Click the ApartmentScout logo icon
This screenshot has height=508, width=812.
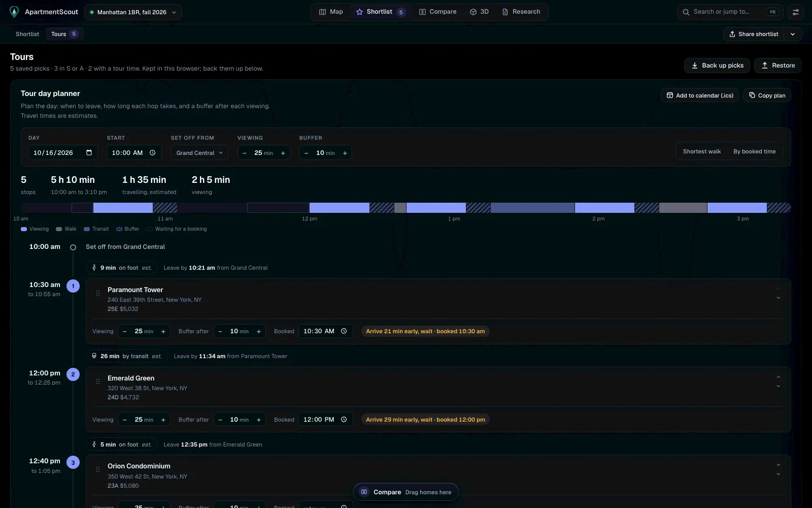[x=14, y=12]
